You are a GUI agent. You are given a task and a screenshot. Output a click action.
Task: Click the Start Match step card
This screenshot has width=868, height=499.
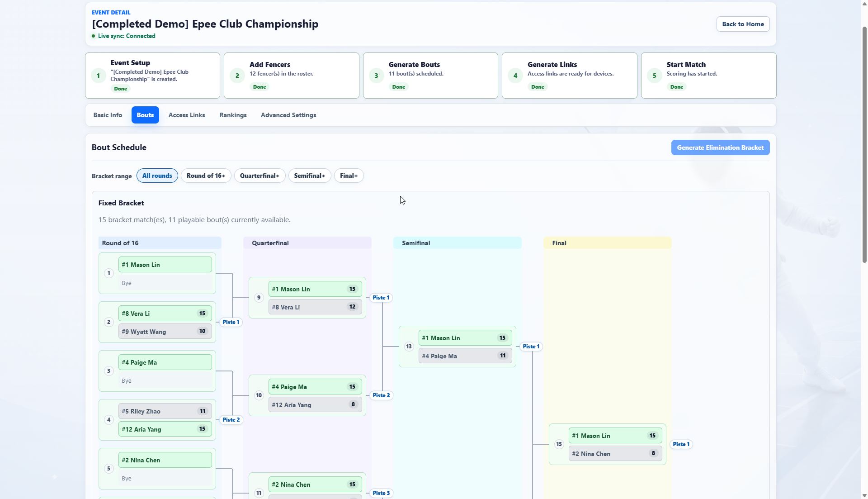(708, 76)
